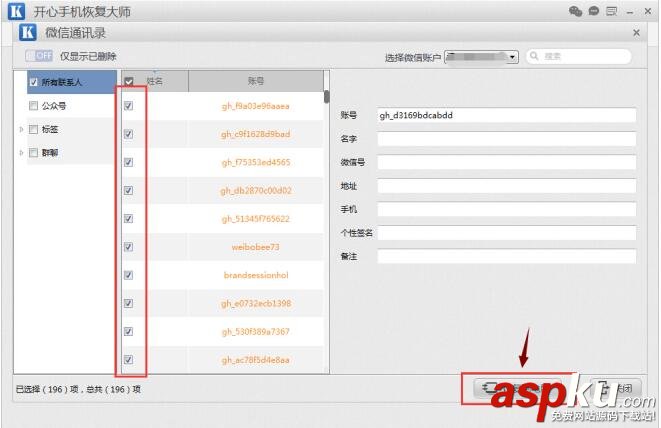Expand the 群聊 tree node
This screenshot has height=428, width=661.
(21, 153)
